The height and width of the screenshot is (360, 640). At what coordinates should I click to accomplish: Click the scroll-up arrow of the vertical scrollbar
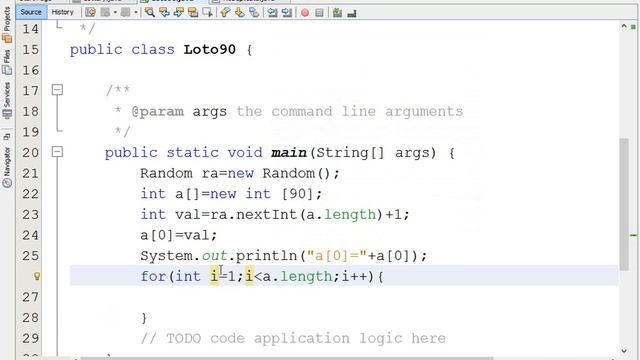click(x=624, y=26)
